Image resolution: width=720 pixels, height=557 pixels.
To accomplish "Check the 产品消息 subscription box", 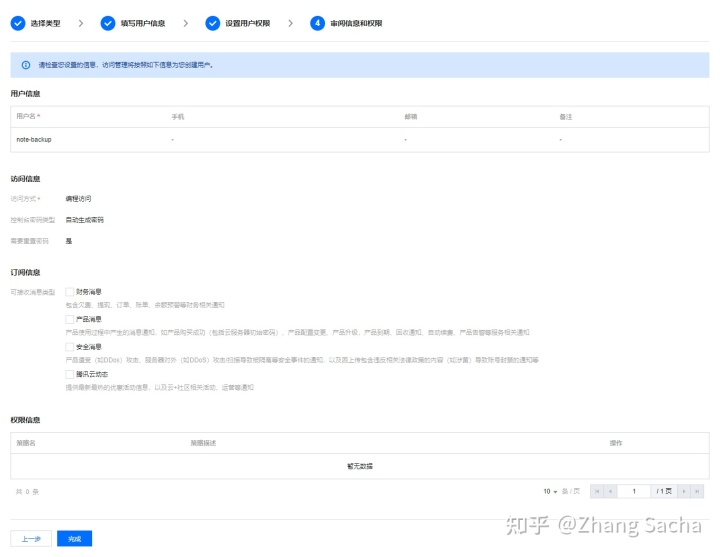I will click(x=70, y=319).
